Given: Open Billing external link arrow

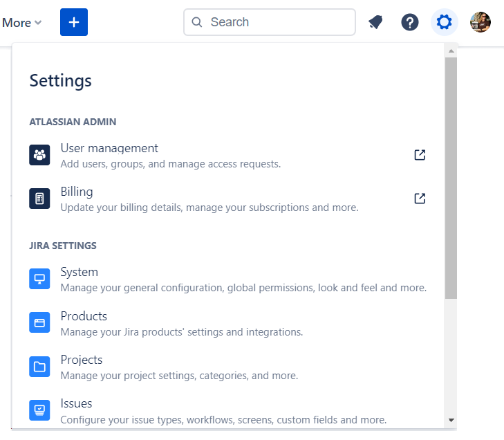Looking at the screenshot, I should click(420, 199).
